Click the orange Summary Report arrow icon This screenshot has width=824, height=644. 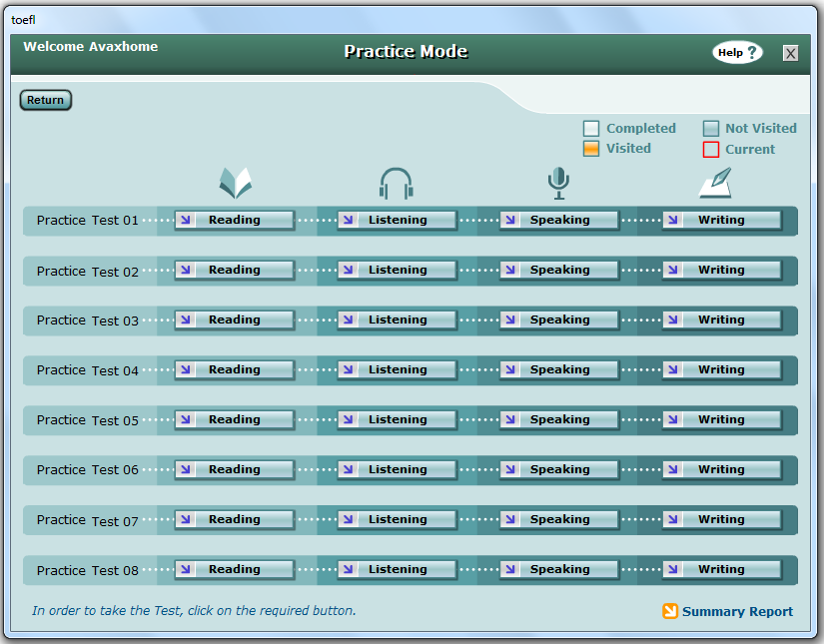click(x=670, y=611)
